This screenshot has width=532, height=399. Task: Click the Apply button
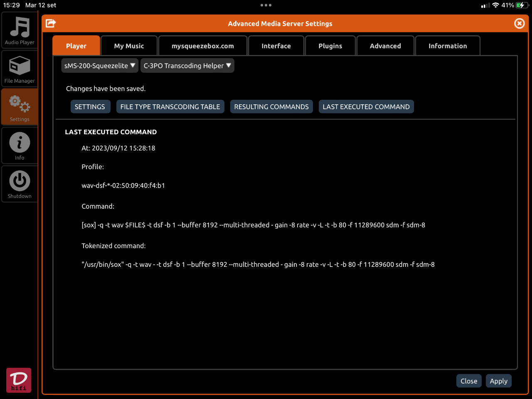(499, 381)
